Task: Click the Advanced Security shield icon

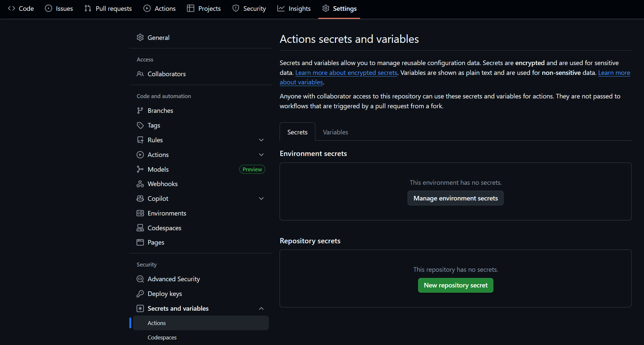Action: [x=140, y=279]
